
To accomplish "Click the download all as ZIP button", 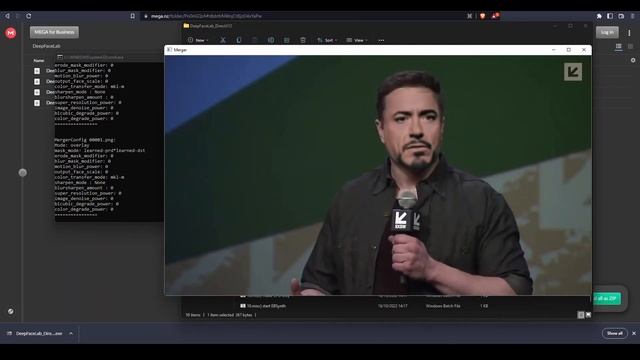I will [x=606, y=298].
